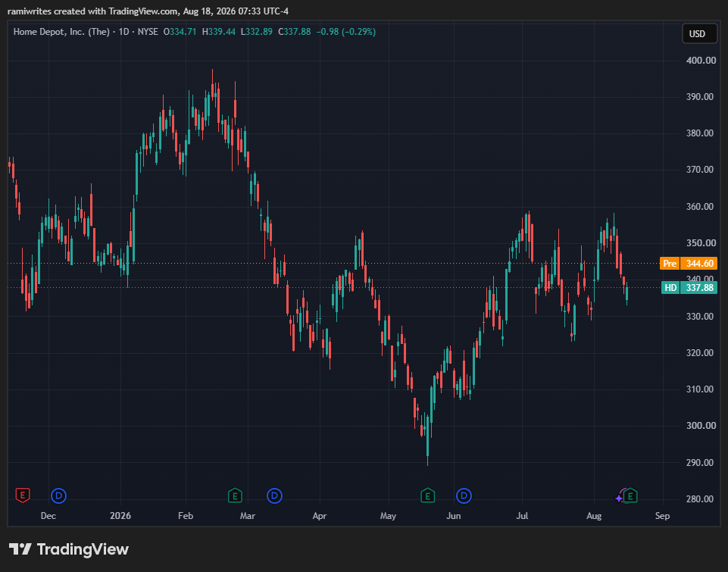Click the Apr label on time axis
Image resolution: width=728 pixels, height=572 pixels.
320,516
